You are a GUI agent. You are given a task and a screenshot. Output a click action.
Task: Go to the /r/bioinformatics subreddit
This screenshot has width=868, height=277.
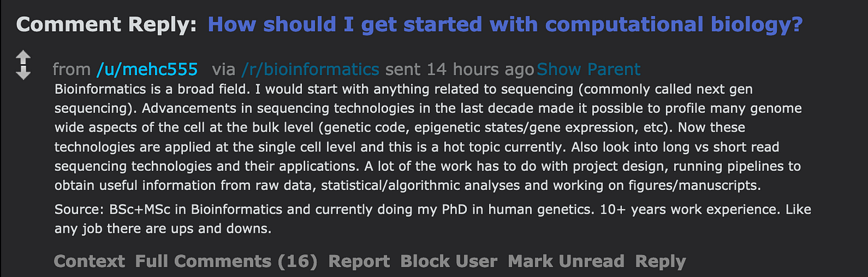311,69
